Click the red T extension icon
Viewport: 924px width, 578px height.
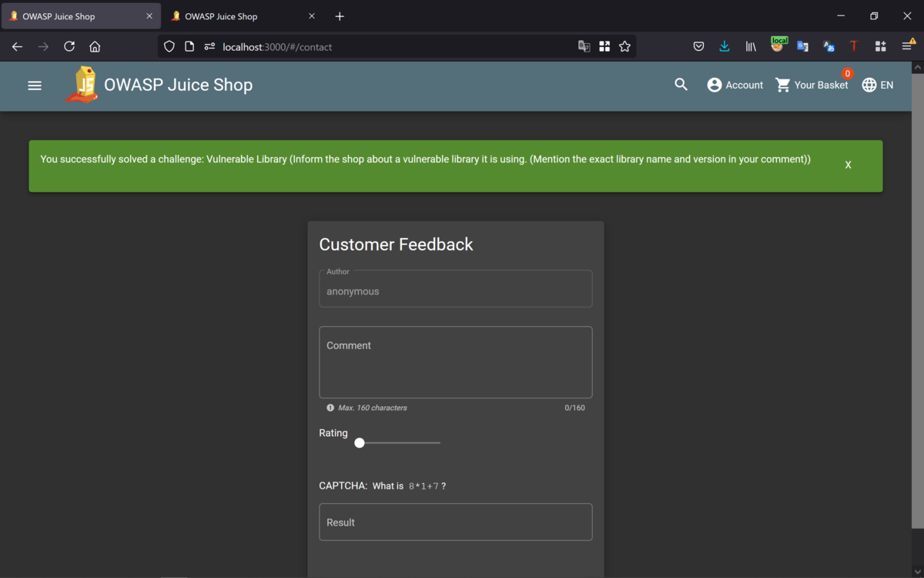click(854, 46)
